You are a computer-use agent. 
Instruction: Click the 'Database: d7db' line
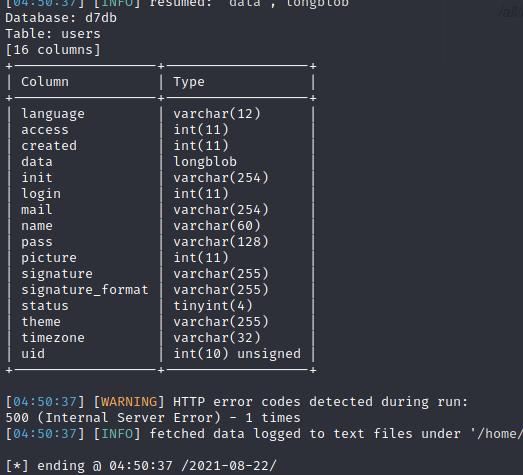(x=61, y=18)
